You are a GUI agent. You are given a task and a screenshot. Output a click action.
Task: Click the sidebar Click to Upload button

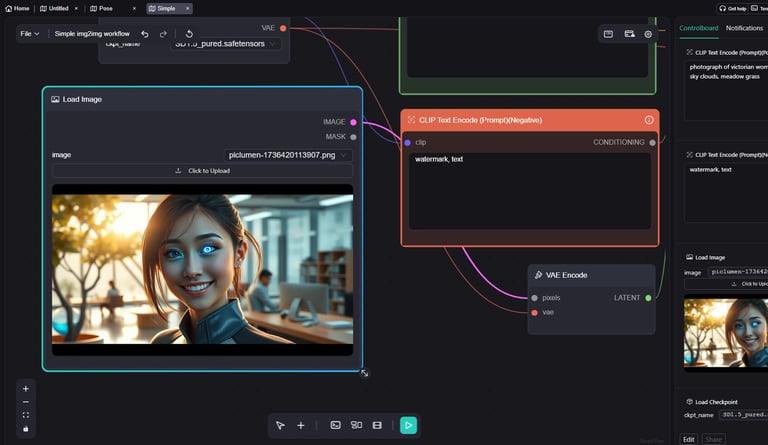(726, 284)
